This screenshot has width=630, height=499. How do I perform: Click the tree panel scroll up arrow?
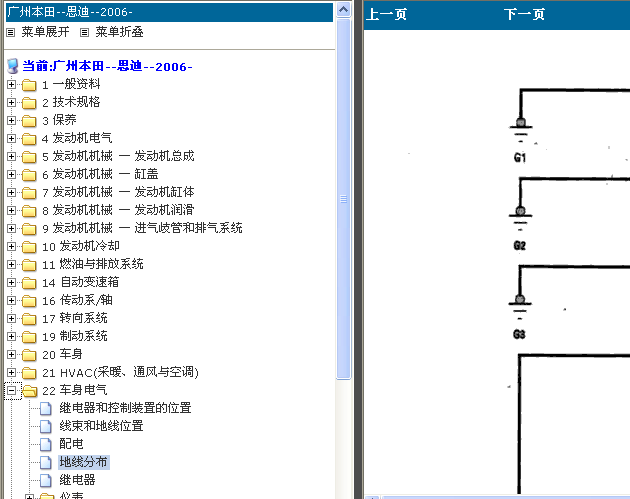click(x=344, y=10)
